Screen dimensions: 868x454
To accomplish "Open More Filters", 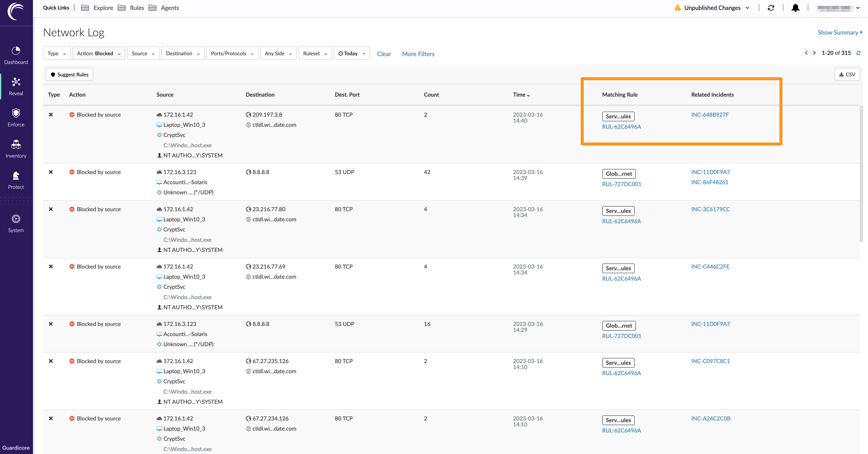I will tap(418, 54).
